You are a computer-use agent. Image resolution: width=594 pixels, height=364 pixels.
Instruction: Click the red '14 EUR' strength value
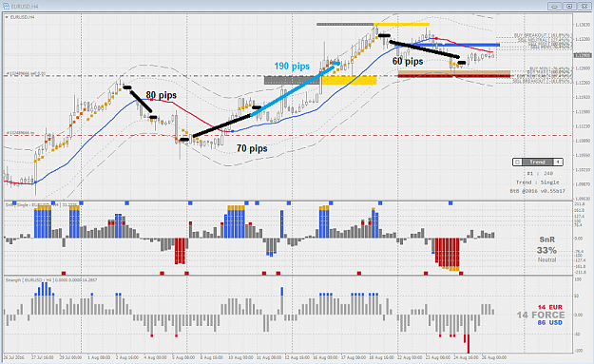tap(550, 307)
